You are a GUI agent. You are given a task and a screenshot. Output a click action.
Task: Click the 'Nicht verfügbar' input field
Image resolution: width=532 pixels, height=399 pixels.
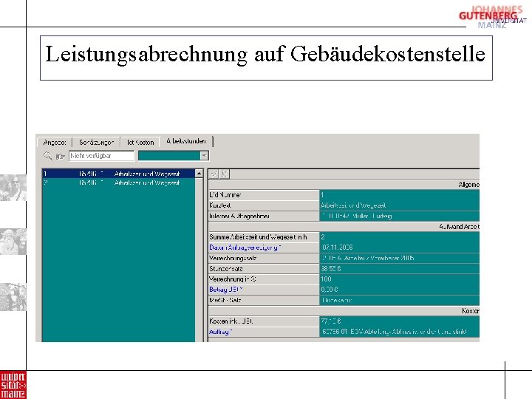tap(101, 156)
